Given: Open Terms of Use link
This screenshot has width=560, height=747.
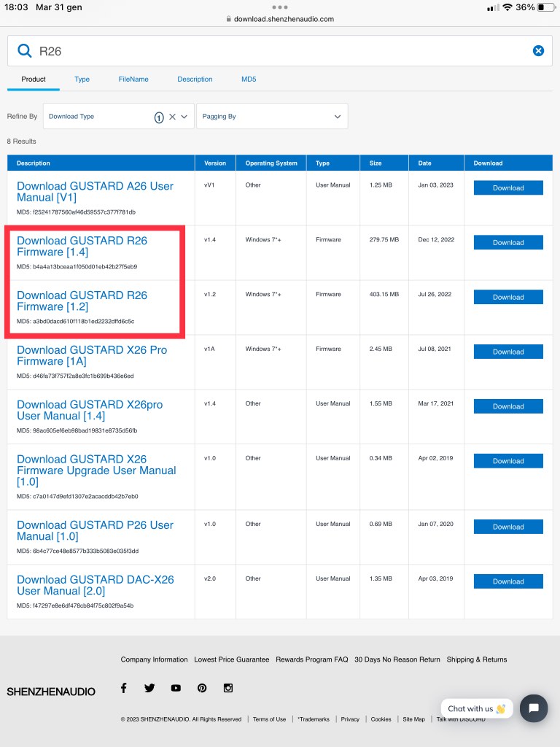Looking at the screenshot, I should (x=270, y=719).
